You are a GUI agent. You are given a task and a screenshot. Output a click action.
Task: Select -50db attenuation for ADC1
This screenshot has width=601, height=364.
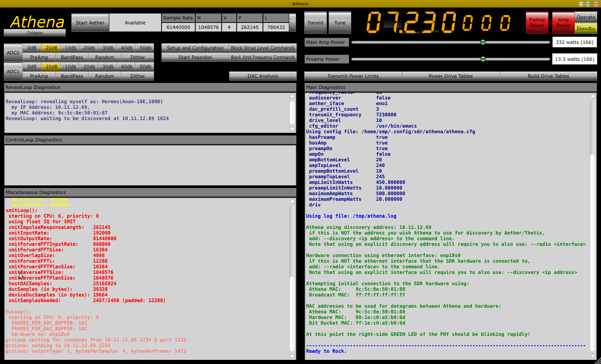point(145,67)
